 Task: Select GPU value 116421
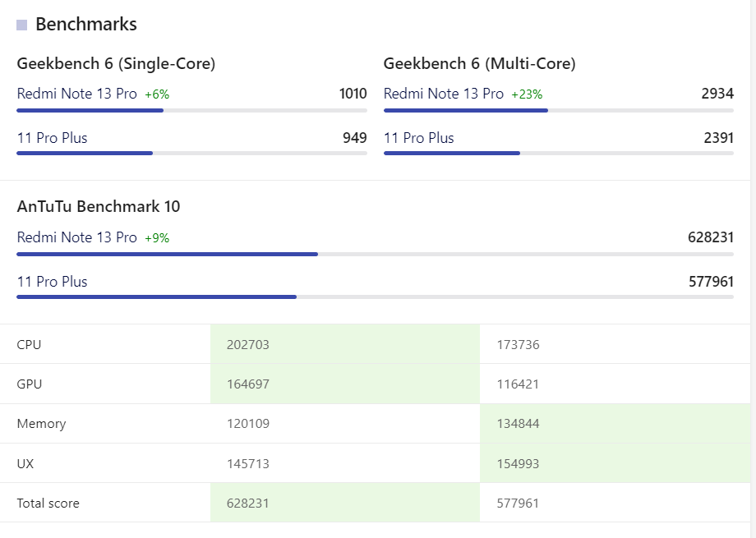(x=518, y=384)
